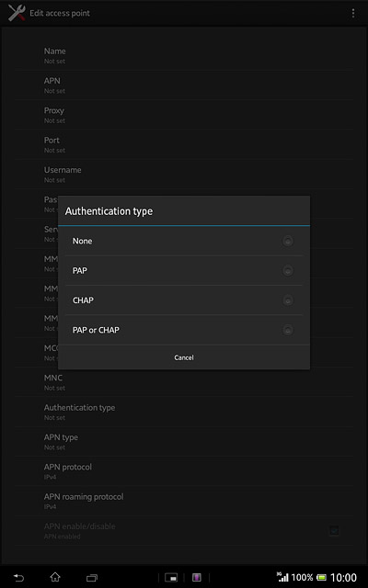
Task: Tap the home navigation icon
Action: pos(55,577)
